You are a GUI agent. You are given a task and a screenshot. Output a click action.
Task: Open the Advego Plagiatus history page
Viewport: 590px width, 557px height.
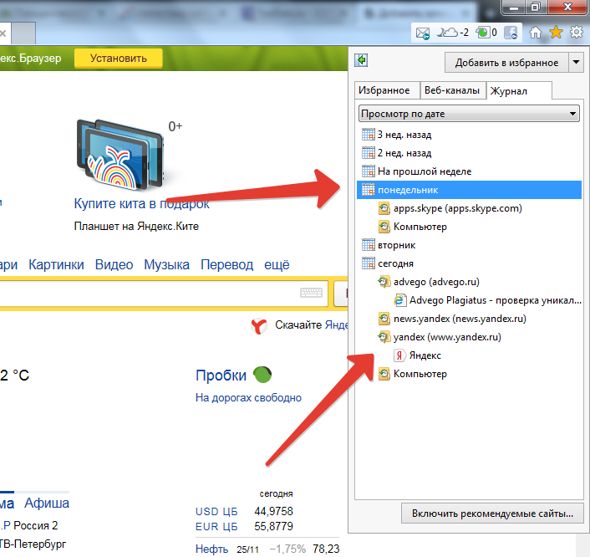point(488,300)
